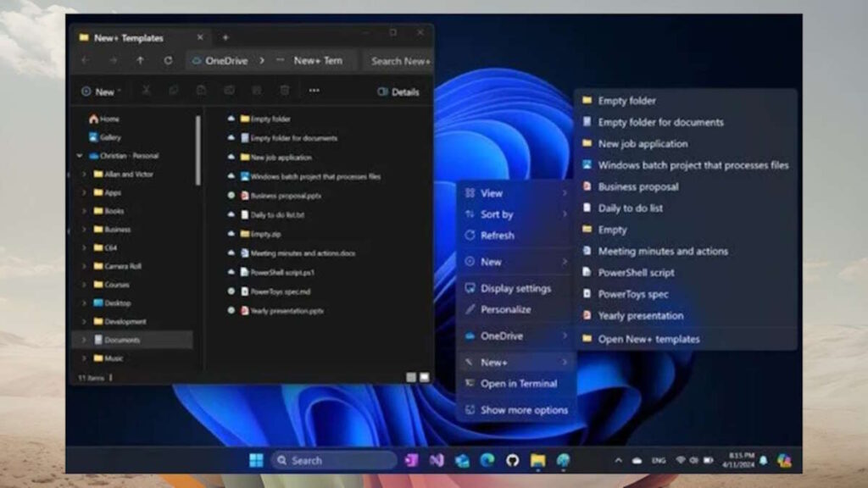
Task: Select the Development folder in sidebar
Action: [120, 321]
